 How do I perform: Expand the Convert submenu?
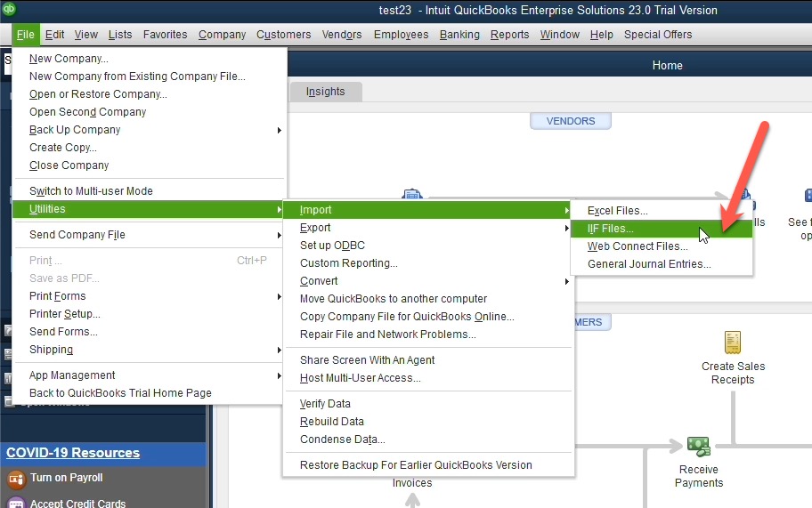pyautogui.click(x=428, y=281)
